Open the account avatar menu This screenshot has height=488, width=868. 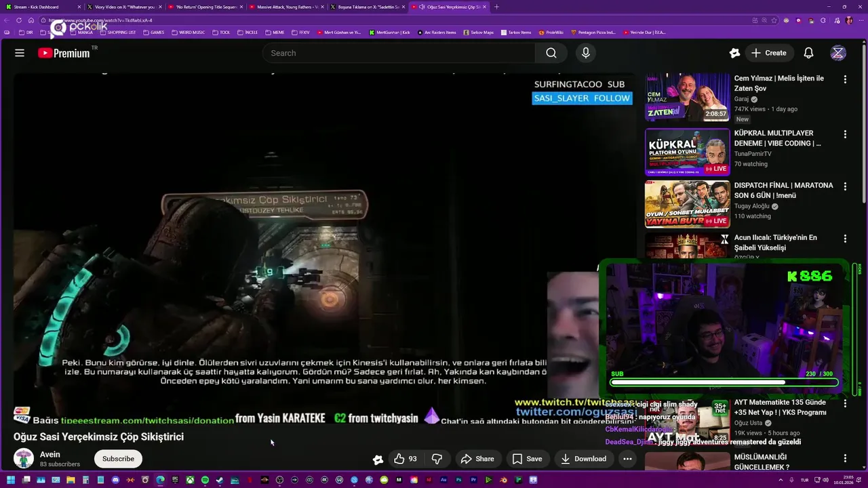(x=838, y=53)
